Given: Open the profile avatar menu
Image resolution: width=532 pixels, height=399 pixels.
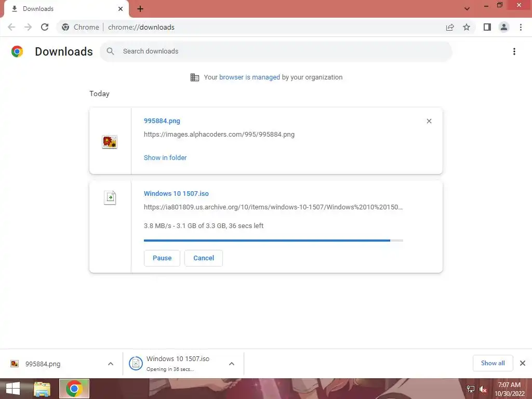Looking at the screenshot, I should coord(504,27).
